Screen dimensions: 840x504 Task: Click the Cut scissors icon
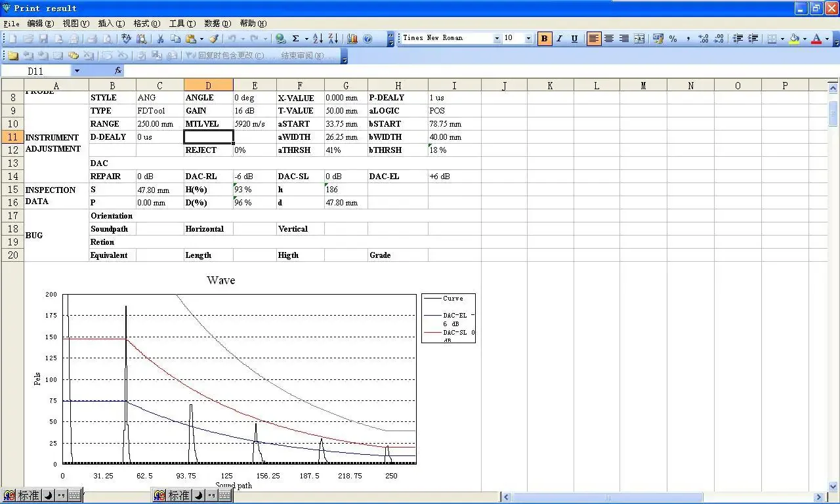pyautogui.click(x=160, y=39)
